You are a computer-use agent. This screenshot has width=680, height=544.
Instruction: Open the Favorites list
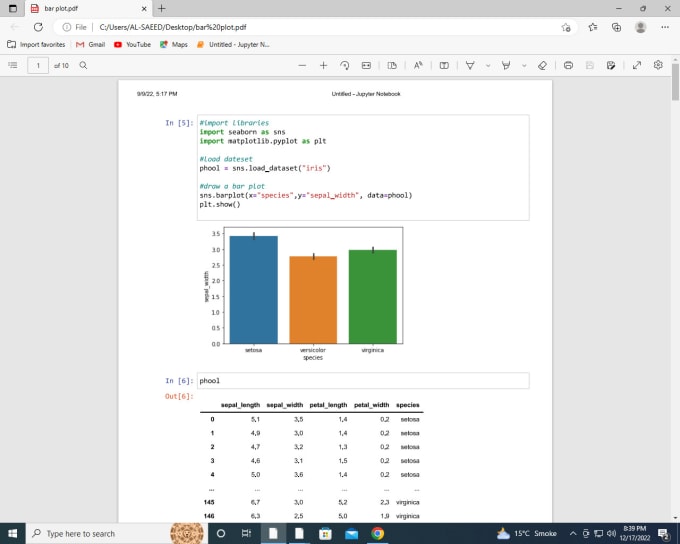593,27
